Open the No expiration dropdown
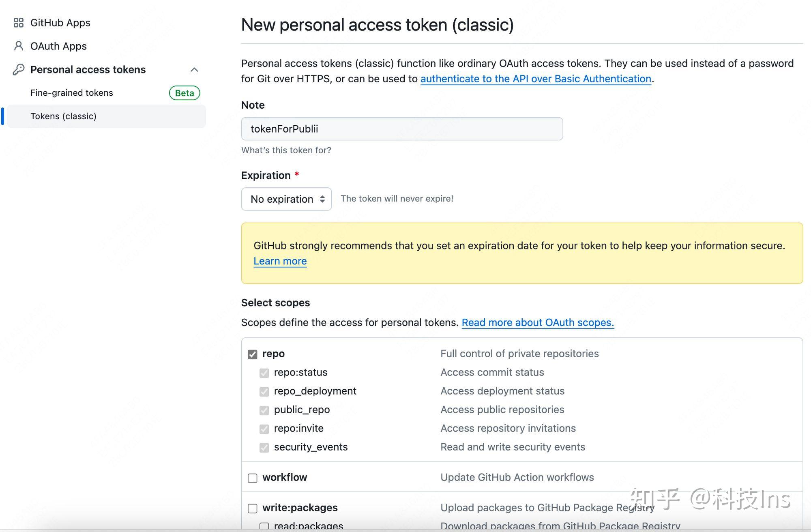 tap(286, 199)
